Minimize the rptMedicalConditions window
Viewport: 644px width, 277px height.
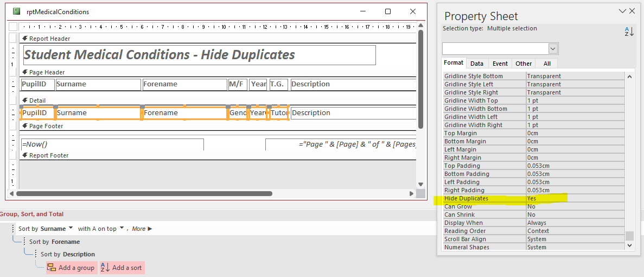pos(362,11)
